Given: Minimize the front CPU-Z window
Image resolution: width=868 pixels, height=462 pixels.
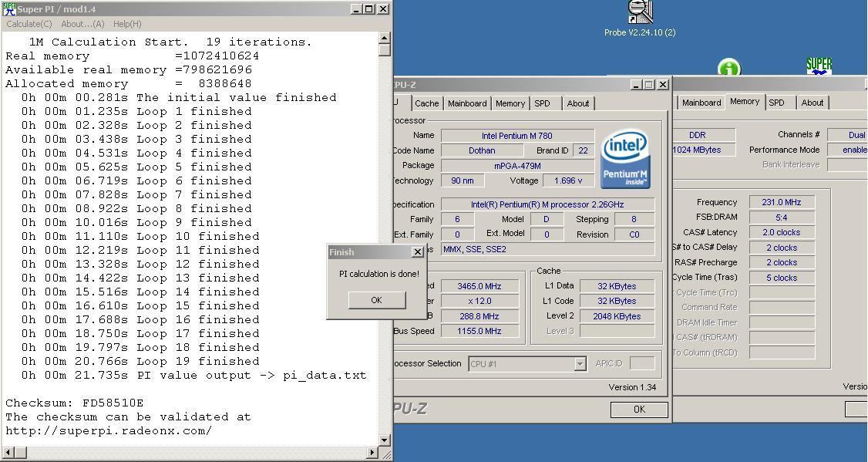Looking at the screenshot, I should pyautogui.click(x=636, y=85).
